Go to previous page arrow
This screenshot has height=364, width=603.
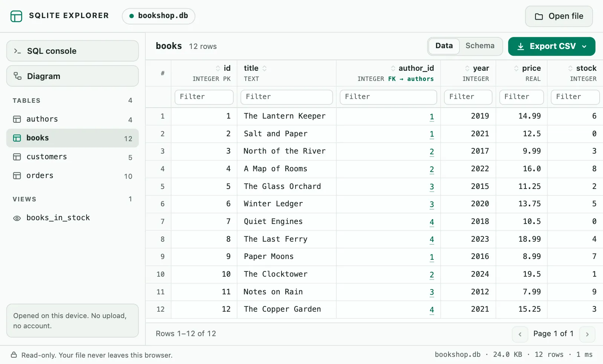tap(520, 334)
